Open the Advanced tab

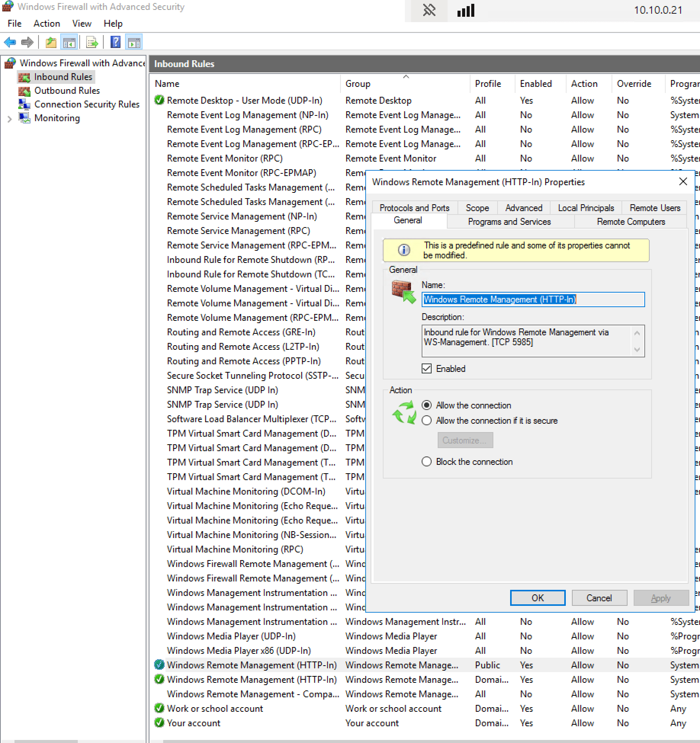tap(524, 208)
